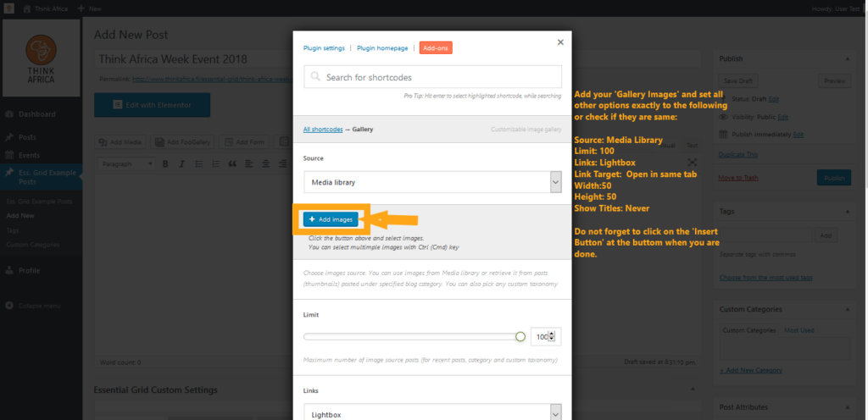The width and height of the screenshot is (868, 420).
Task: Click the Profile user icon in sidebar
Action: click(9, 271)
